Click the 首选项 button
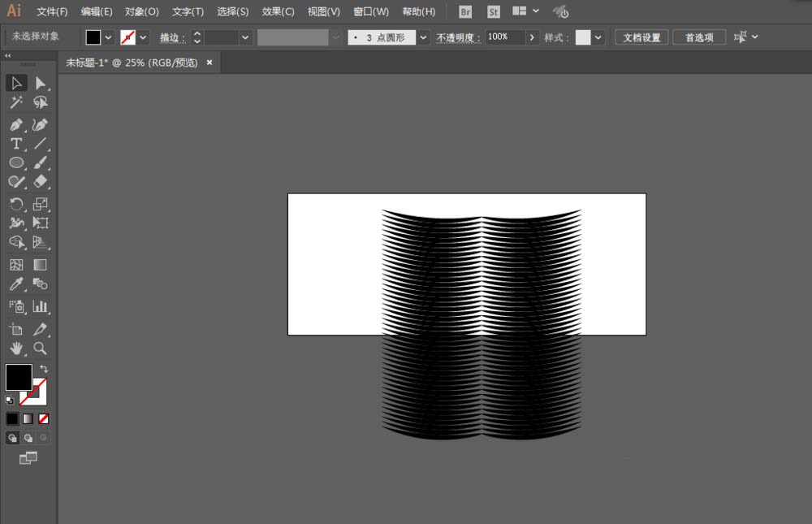812x524 pixels. (x=698, y=37)
